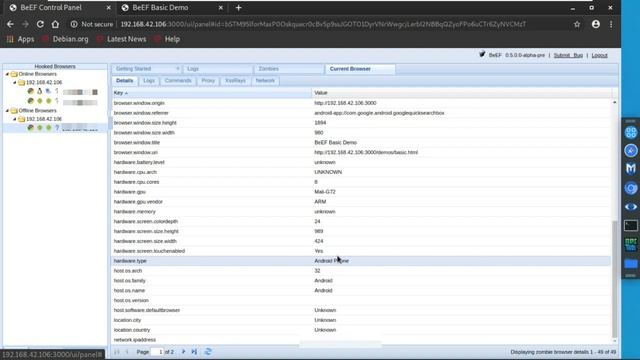Screen dimensions: 640x360
Task: Collapse the Offline Browsers tree node
Action: click(x=7, y=111)
